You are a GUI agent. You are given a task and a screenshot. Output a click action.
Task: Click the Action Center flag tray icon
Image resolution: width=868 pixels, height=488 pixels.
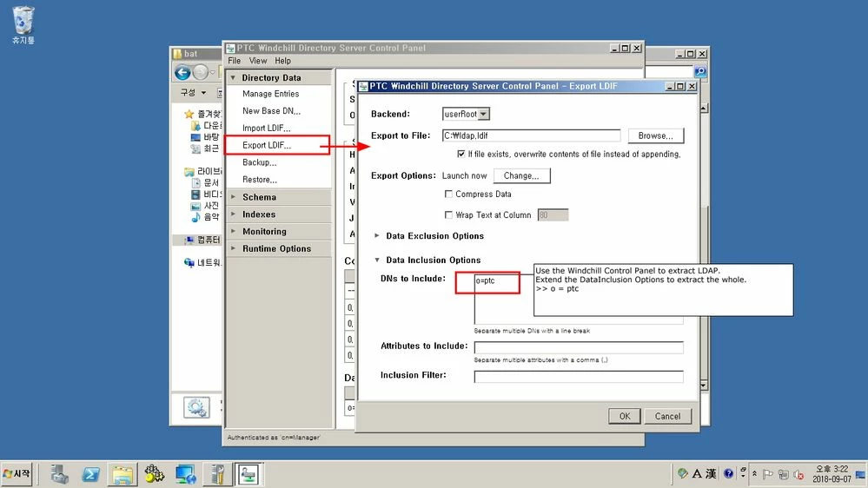point(768,474)
